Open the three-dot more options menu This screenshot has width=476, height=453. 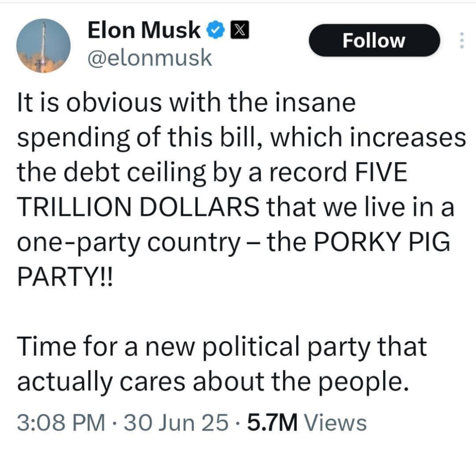pyautogui.click(x=462, y=40)
